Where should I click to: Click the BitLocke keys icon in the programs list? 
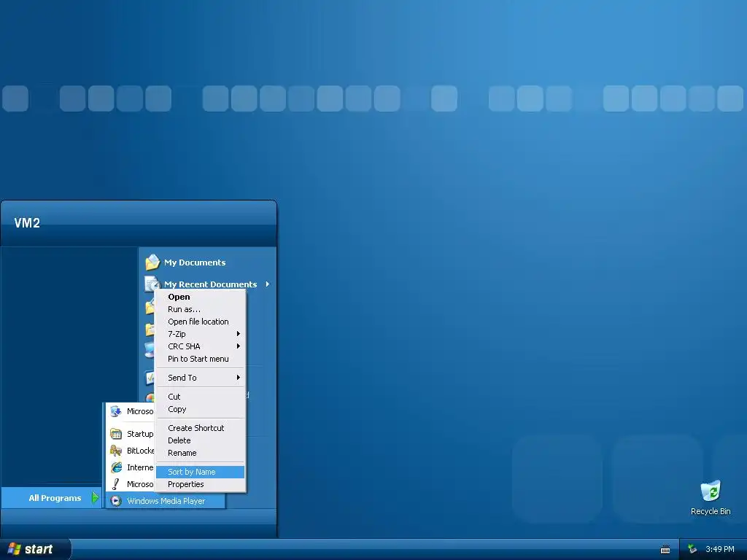click(116, 451)
